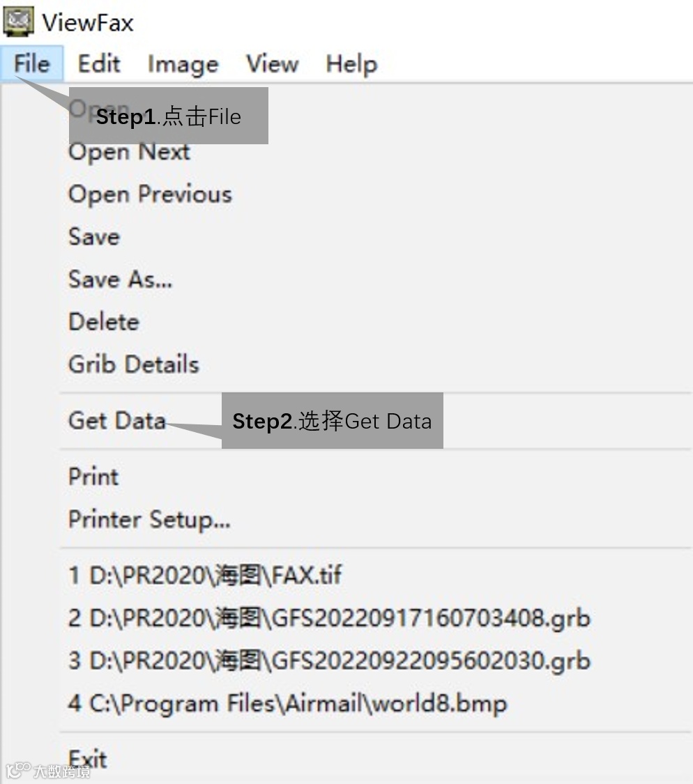Open the File menu
693x784 pixels.
(31, 63)
